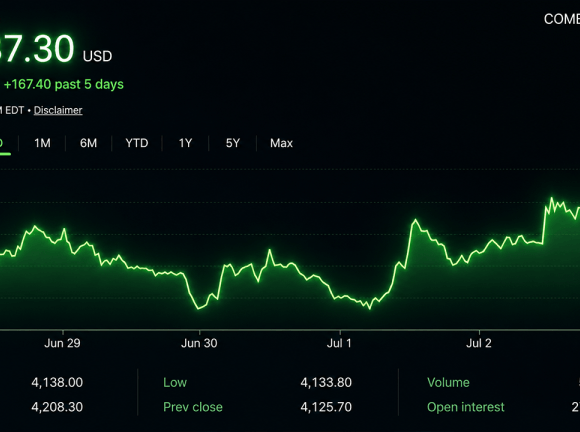Click the Volume statistic label

448,382
